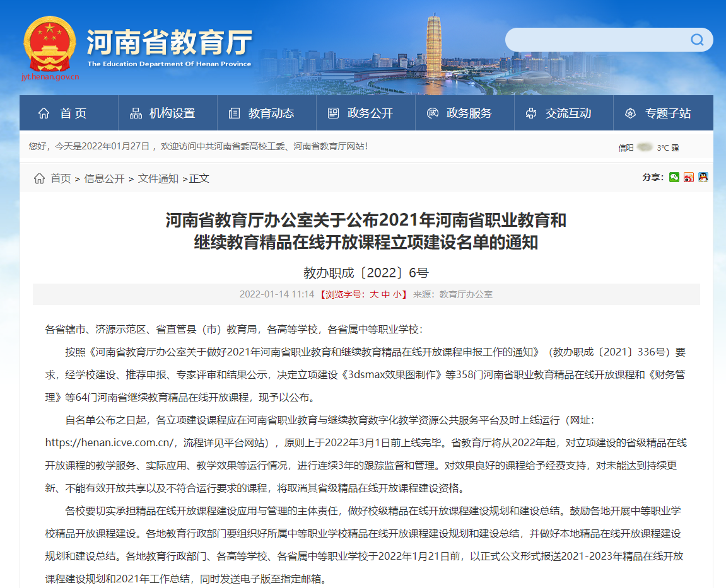Viewport: 726px width, 588px height.
Task: Click the 【浏览字号： label text
Action: [x=343, y=295]
